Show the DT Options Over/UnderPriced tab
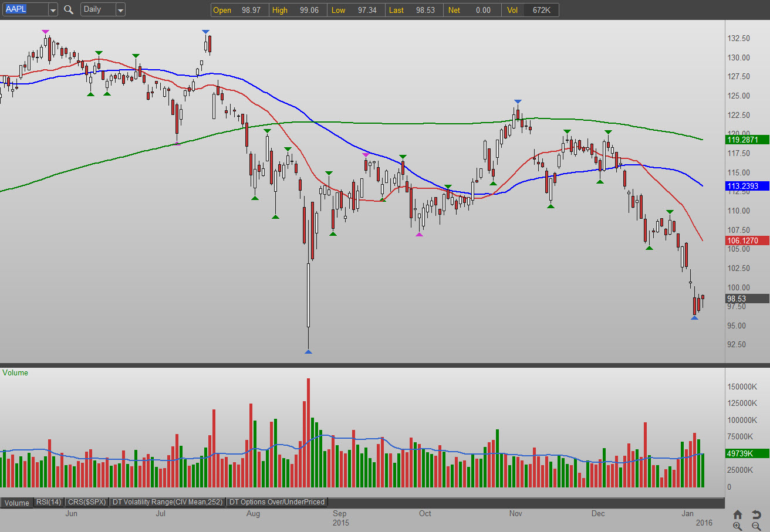Screen dimensions: 770x532 [276, 502]
